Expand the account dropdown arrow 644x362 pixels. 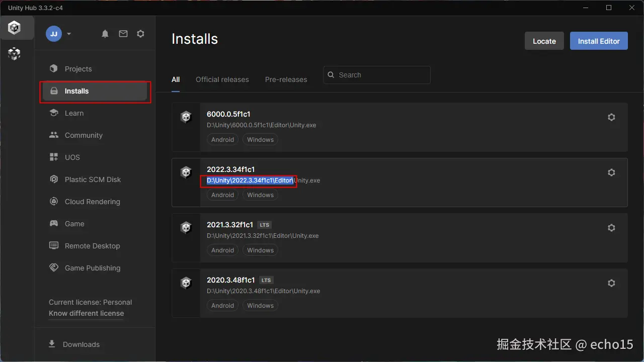(x=69, y=34)
